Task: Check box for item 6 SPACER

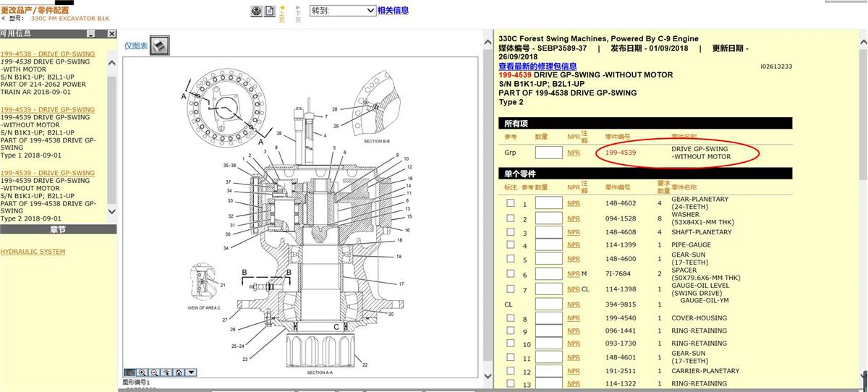Action: pyautogui.click(x=511, y=274)
